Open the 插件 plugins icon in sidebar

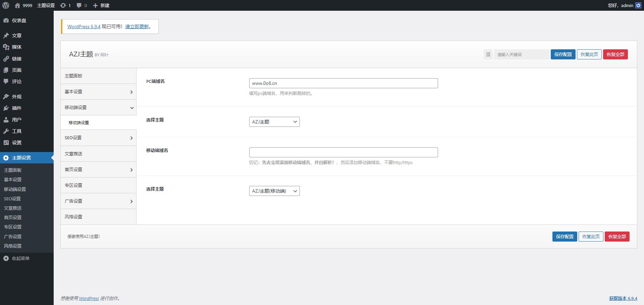(6, 108)
